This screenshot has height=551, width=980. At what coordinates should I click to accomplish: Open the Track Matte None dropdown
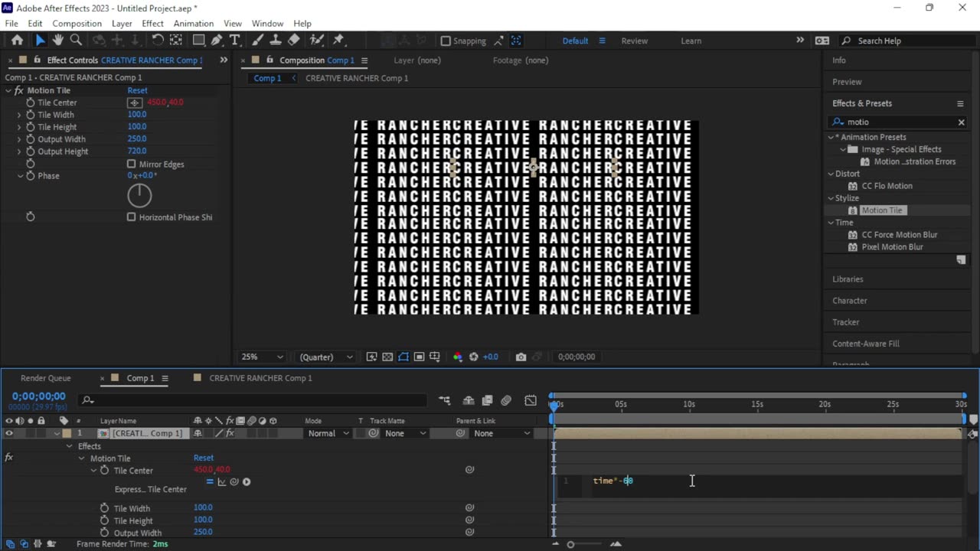point(405,433)
